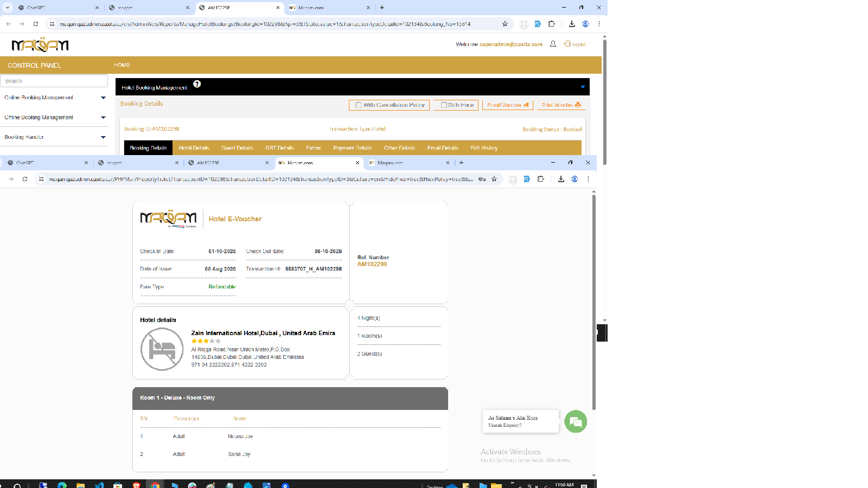Click the Print Voucher button

561,105
